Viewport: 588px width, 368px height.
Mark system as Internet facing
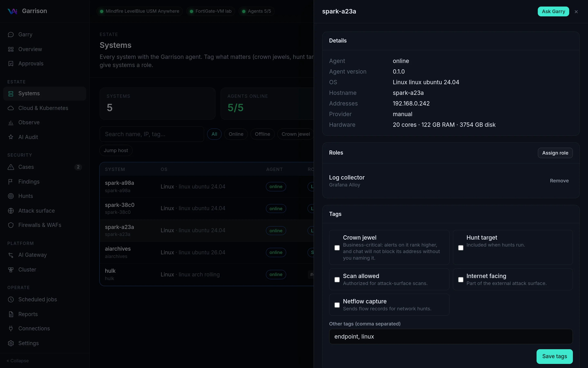(x=461, y=280)
